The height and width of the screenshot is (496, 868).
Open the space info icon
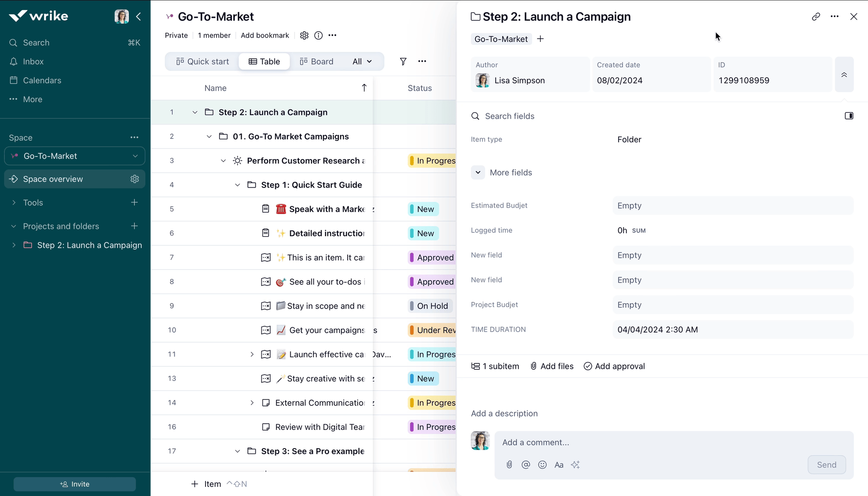coord(318,36)
